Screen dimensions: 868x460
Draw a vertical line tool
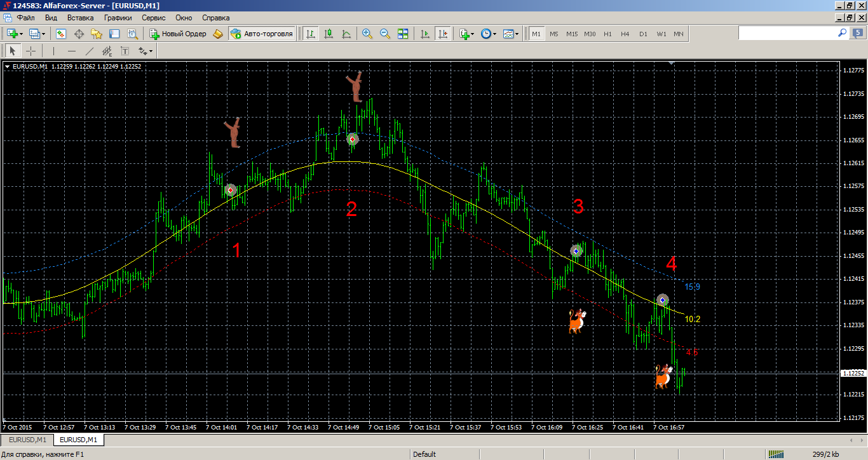53,51
